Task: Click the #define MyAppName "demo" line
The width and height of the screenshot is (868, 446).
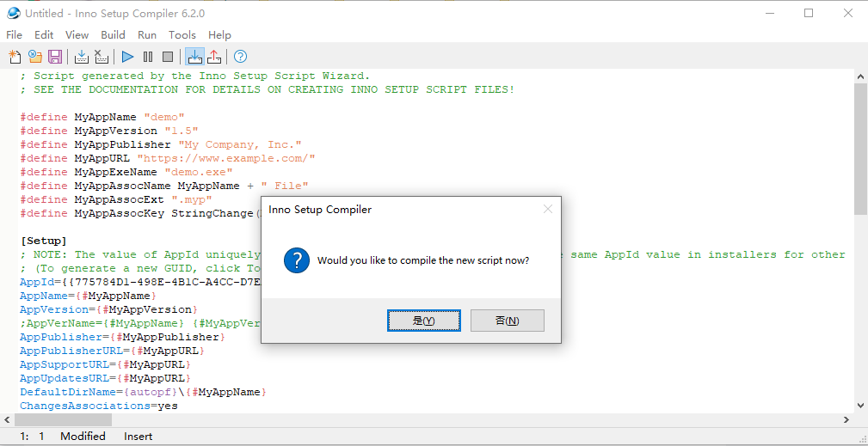Action: tap(102, 117)
